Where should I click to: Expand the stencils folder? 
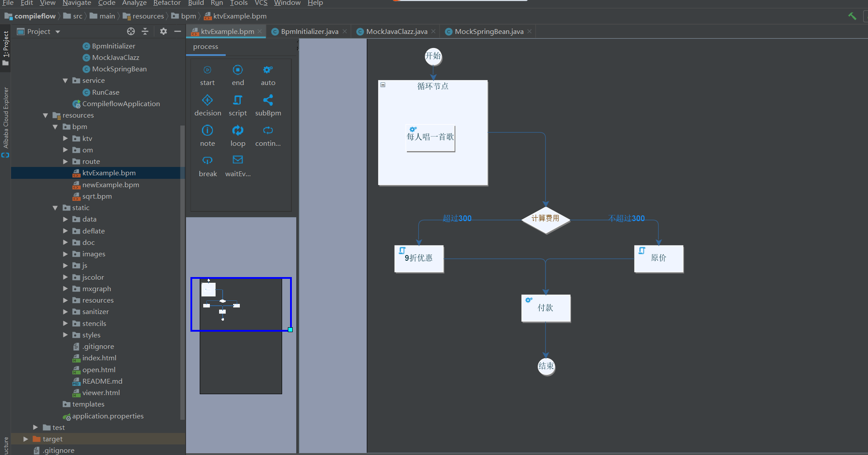[65, 323]
